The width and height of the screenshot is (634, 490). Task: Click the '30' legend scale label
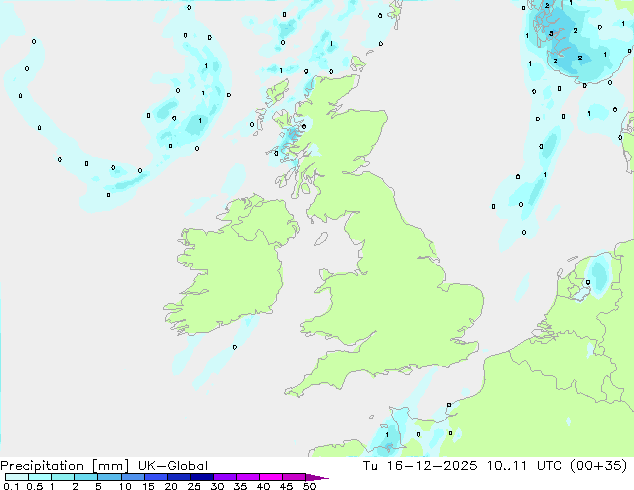(x=217, y=486)
